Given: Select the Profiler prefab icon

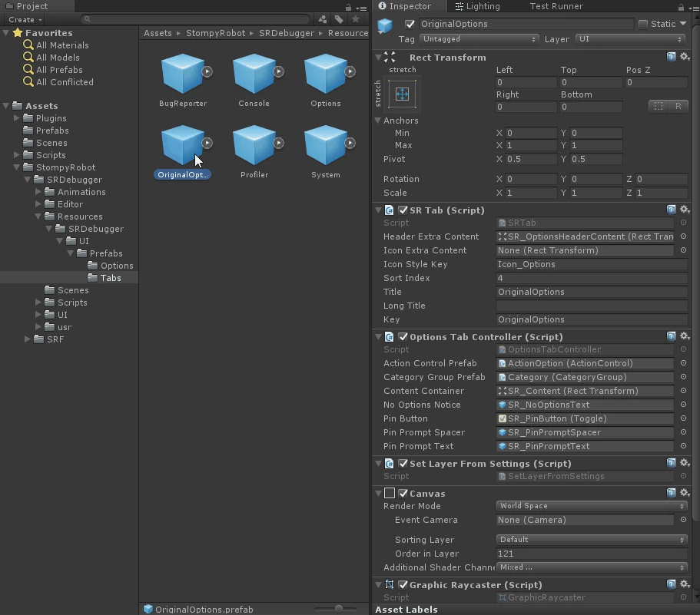Looking at the screenshot, I should [254, 145].
